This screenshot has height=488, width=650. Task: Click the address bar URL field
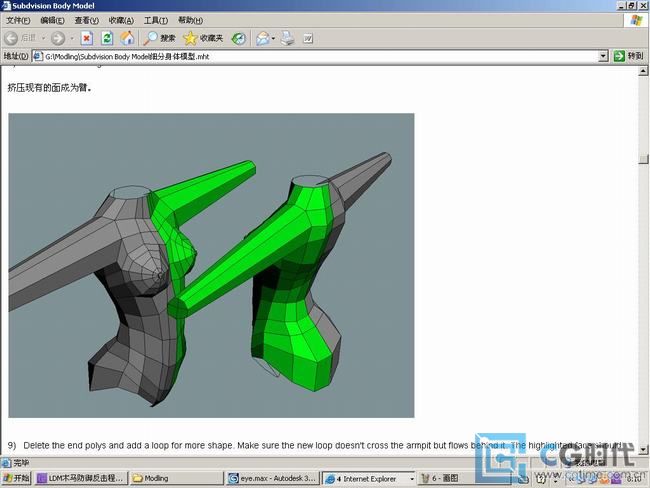pyautogui.click(x=319, y=56)
